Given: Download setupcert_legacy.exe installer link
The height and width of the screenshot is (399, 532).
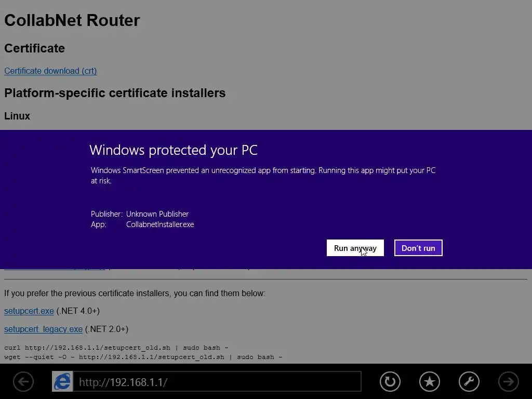Looking at the screenshot, I should [x=44, y=329].
